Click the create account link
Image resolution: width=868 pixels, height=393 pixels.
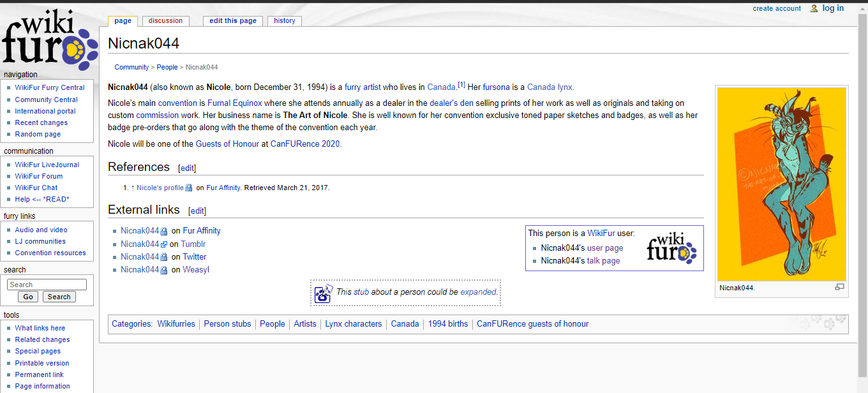click(777, 8)
